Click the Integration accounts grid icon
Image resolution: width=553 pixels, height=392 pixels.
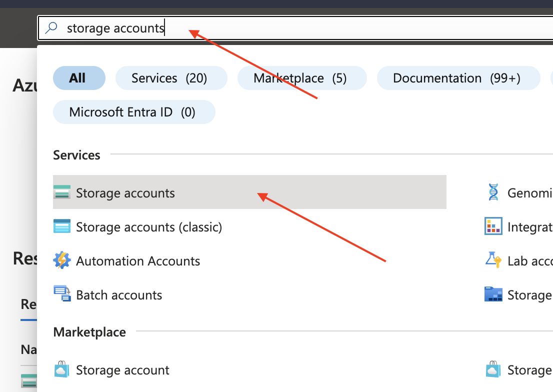pyautogui.click(x=493, y=226)
